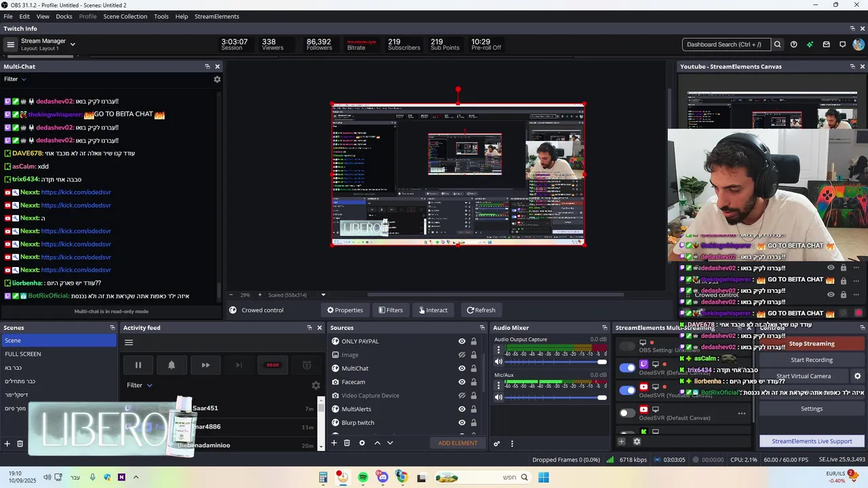Disable OdedSVR Youtube Canvas stream toggle

point(627,390)
